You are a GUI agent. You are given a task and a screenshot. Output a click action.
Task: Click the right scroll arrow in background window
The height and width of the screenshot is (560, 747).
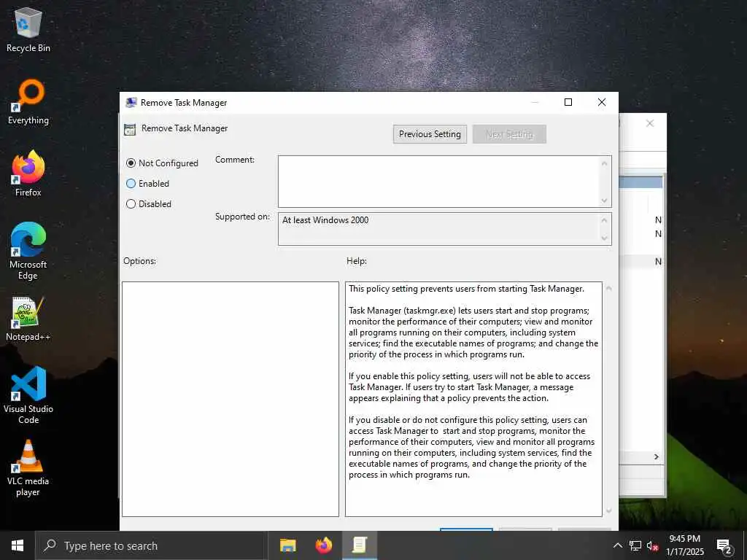pyautogui.click(x=657, y=456)
